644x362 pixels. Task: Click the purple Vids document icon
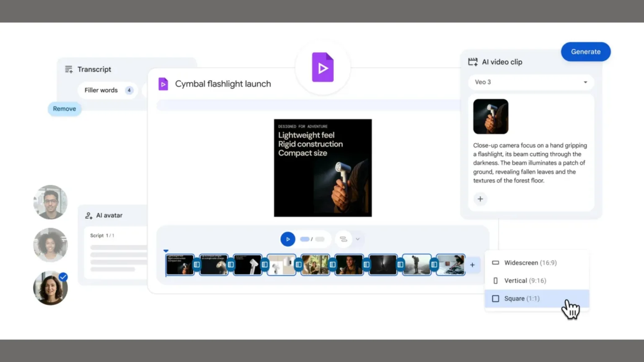coord(322,67)
